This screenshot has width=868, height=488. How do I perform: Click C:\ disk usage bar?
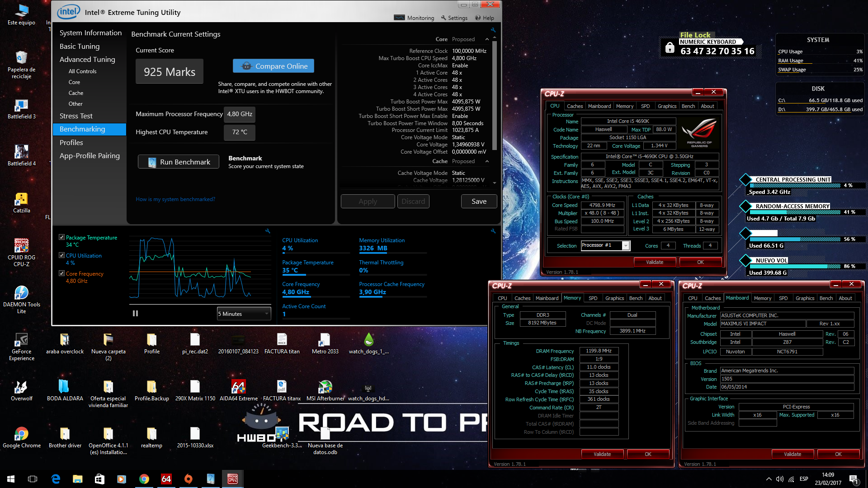(x=820, y=104)
